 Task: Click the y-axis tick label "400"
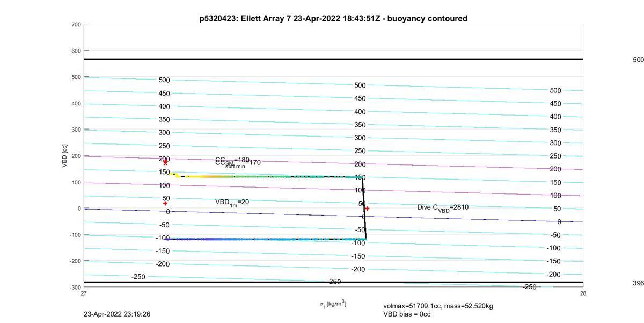coord(76,104)
